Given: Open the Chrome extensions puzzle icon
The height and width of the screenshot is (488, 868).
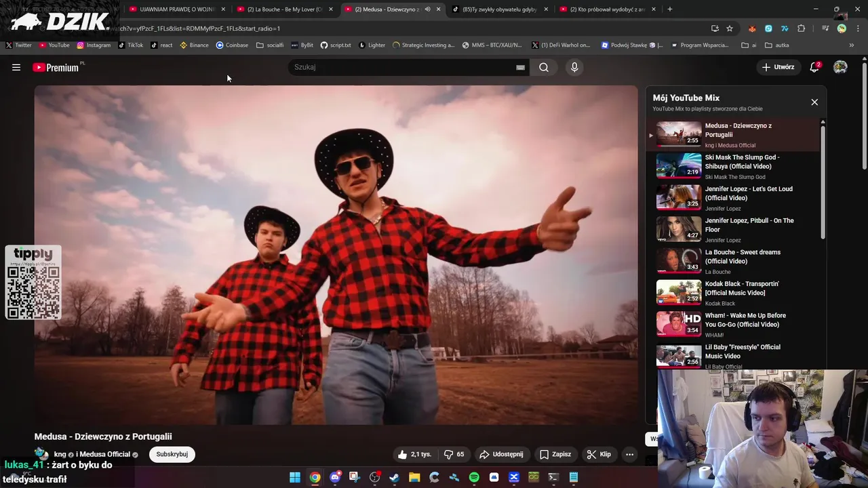Looking at the screenshot, I should pos(802,28).
